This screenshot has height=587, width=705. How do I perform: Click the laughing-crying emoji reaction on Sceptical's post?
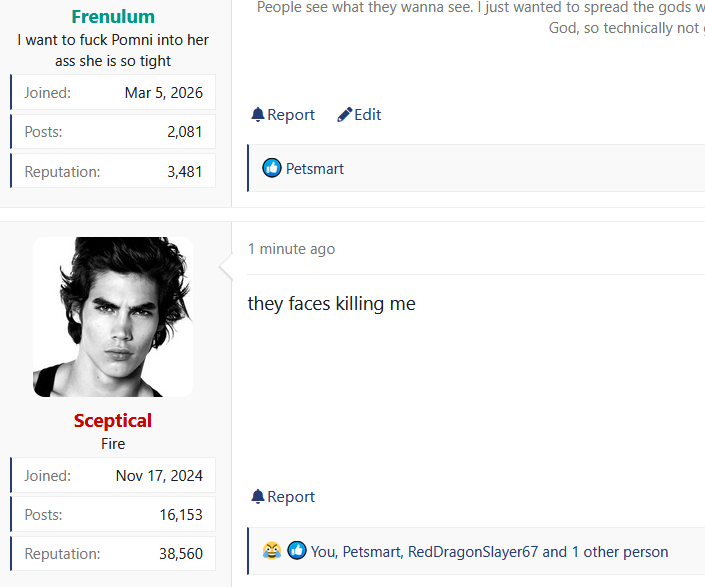[272, 551]
